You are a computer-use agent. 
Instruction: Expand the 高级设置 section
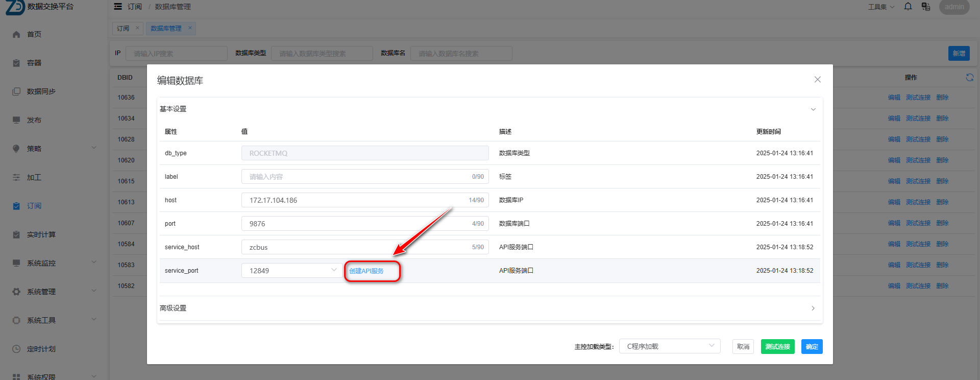489,308
